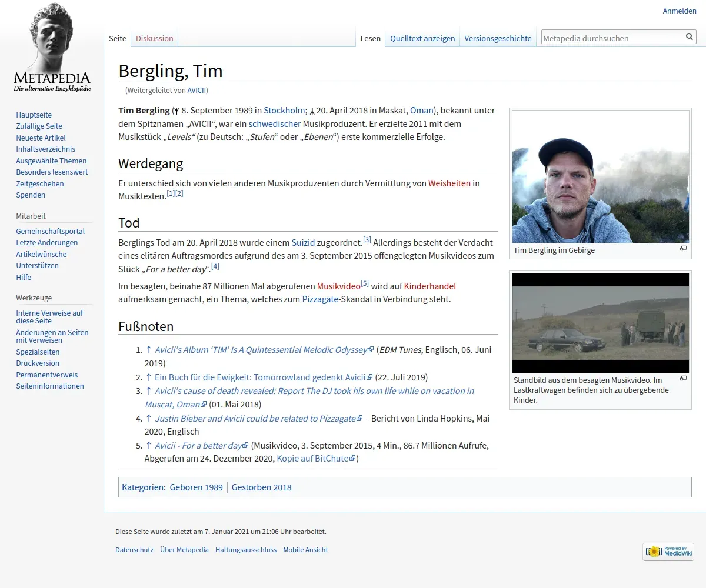
Task: Jump back via footnote 1 up arrow
Action: pyautogui.click(x=149, y=350)
